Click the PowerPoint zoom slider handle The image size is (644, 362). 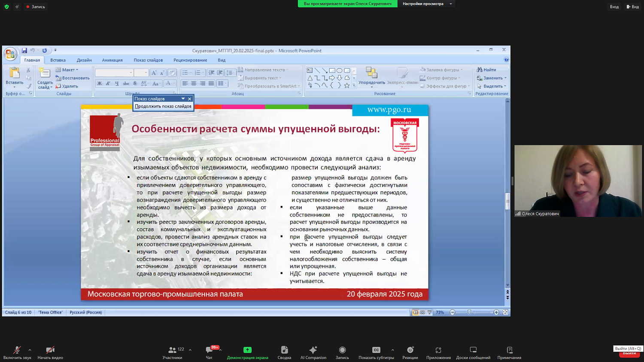[469, 312]
